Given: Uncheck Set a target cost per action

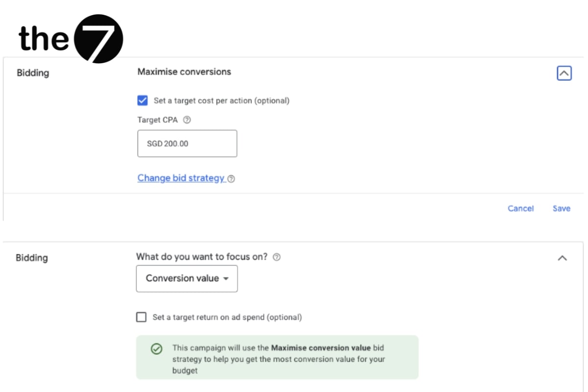Looking at the screenshot, I should [x=143, y=100].
